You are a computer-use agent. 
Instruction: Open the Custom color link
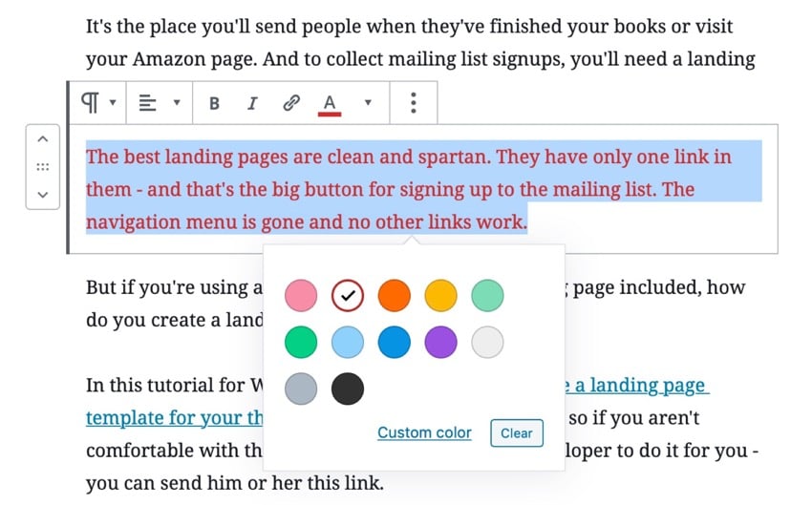click(x=424, y=432)
